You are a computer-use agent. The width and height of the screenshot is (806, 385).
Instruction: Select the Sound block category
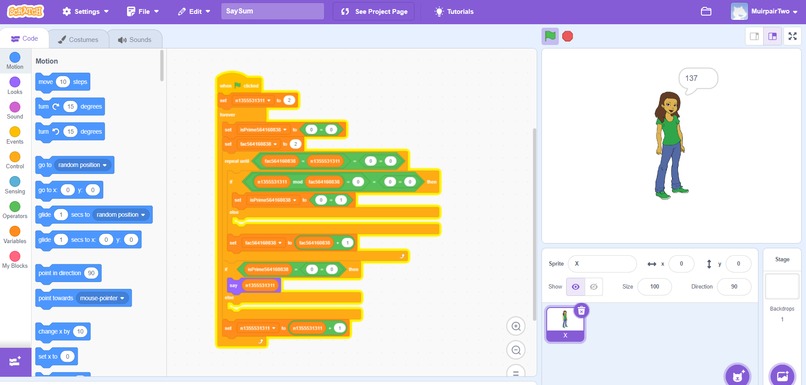click(x=15, y=111)
